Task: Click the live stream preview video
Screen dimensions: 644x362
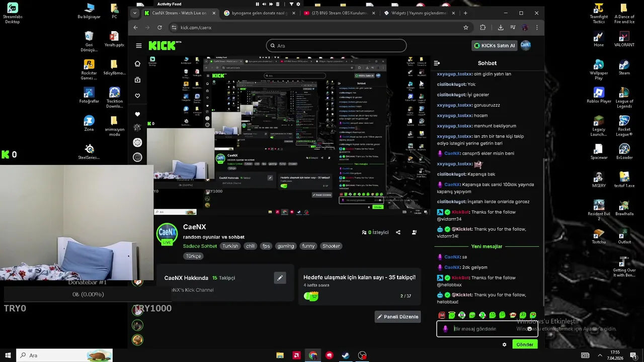Action: (x=288, y=136)
